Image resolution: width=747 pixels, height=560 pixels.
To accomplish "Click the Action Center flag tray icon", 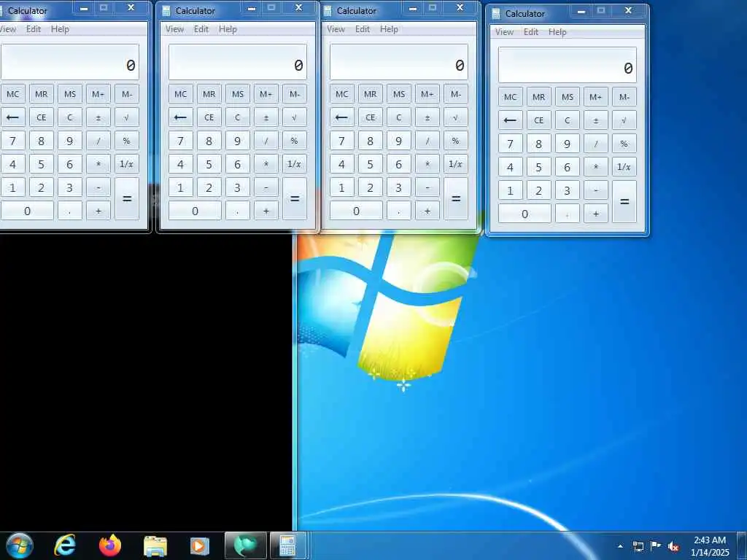I will (x=656, y=546).
